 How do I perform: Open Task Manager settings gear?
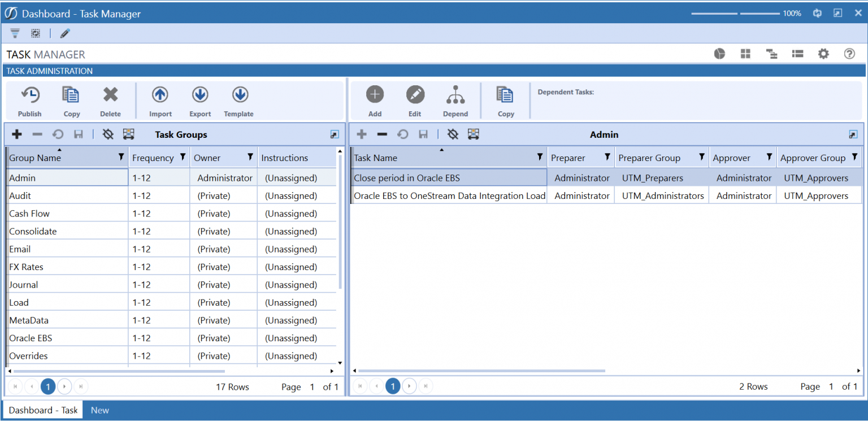823,53
